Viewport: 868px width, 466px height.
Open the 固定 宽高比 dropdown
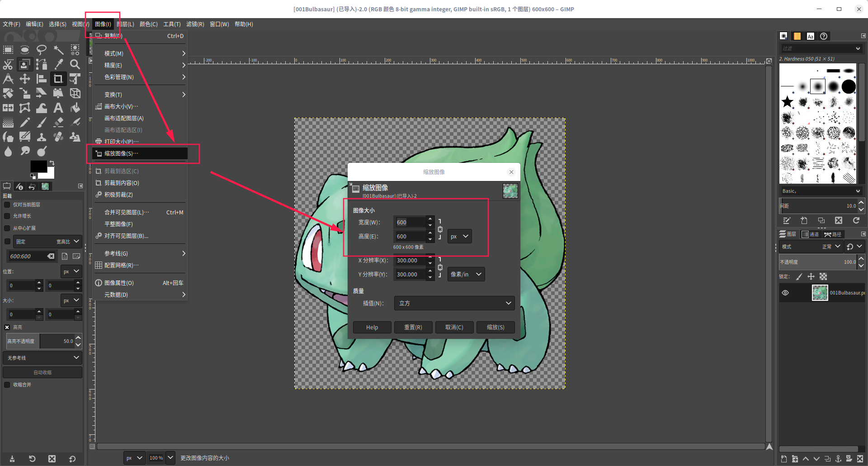[47, 242]
